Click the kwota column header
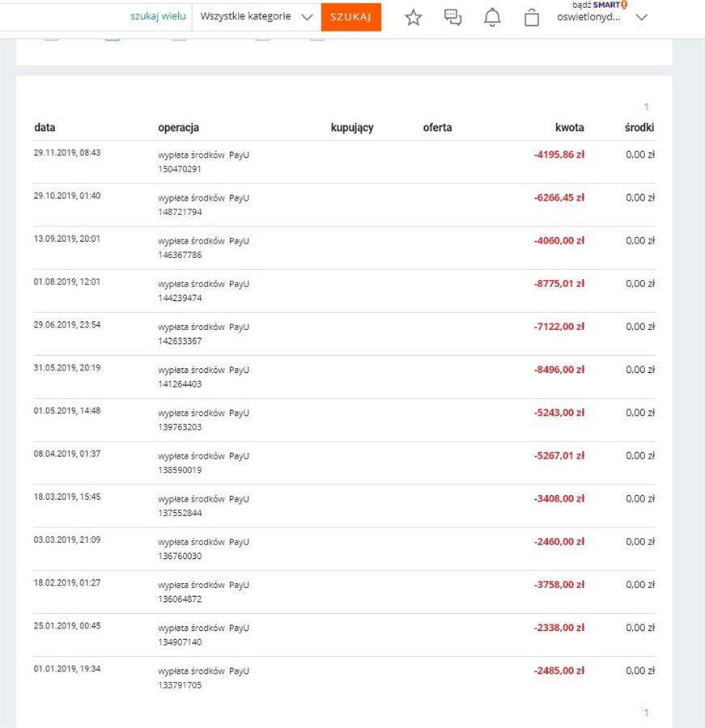This screenshot has height=728, width=705. point(569,128)
